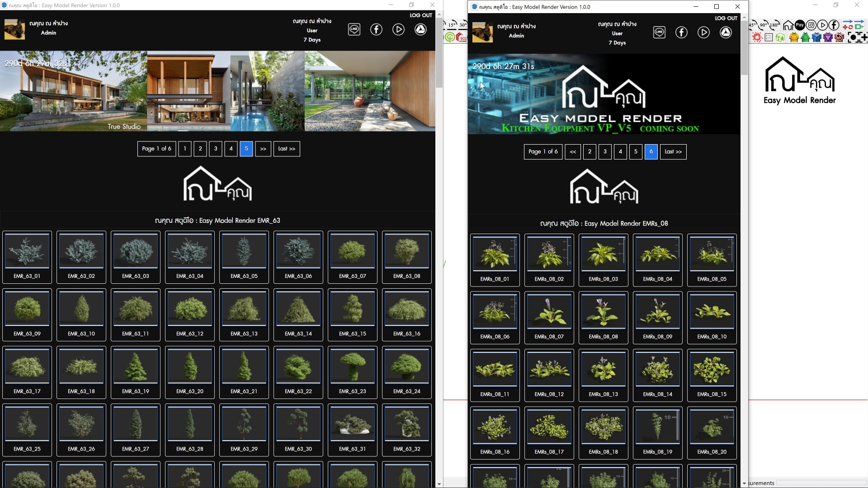868x488 pixels.
Task: Click the right window vertical scrollbar thumb
Action: pos(744,48)
